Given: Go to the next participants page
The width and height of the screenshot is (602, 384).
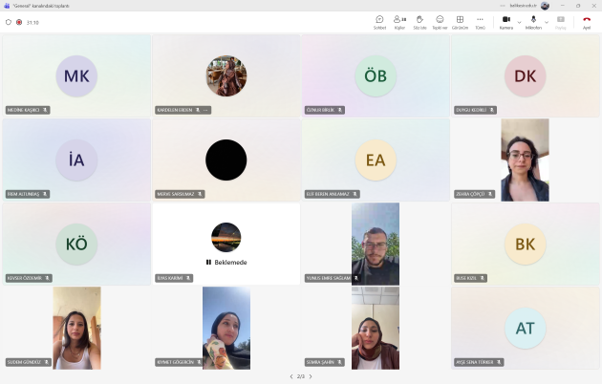Looking at the screenshot, I should click(311, 376).
